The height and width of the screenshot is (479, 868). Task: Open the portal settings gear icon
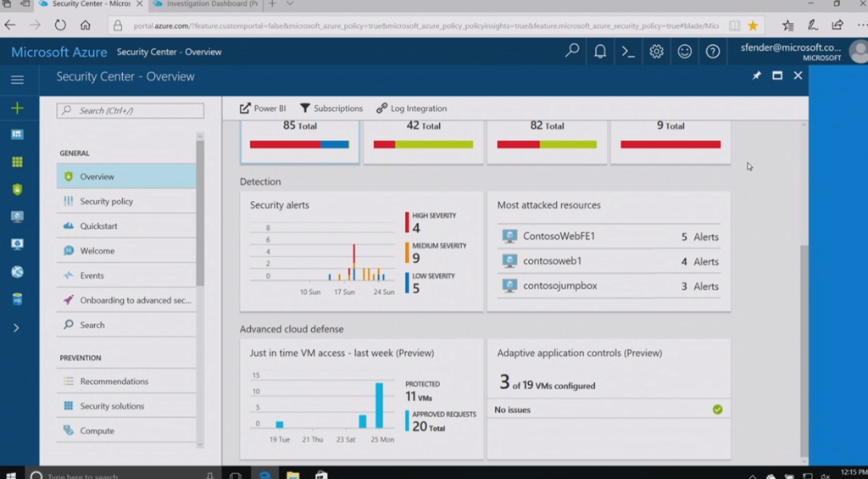[657, 52]
